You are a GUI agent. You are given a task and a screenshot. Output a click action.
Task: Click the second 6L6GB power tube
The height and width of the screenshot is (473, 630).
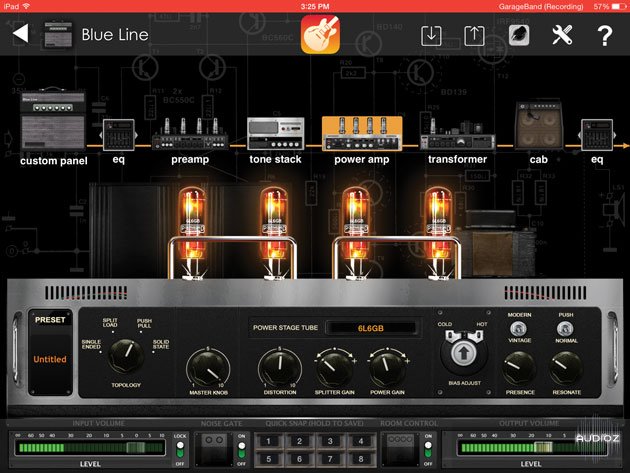[274, 233]
